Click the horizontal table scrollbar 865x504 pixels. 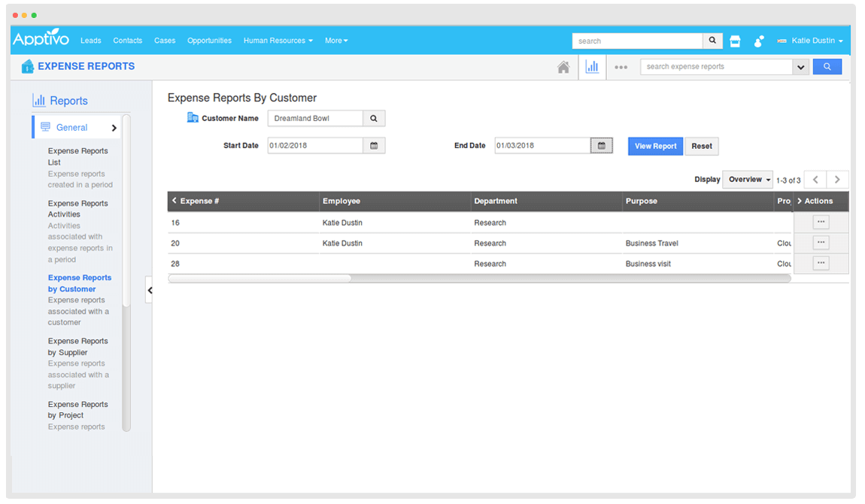(260, 278)
